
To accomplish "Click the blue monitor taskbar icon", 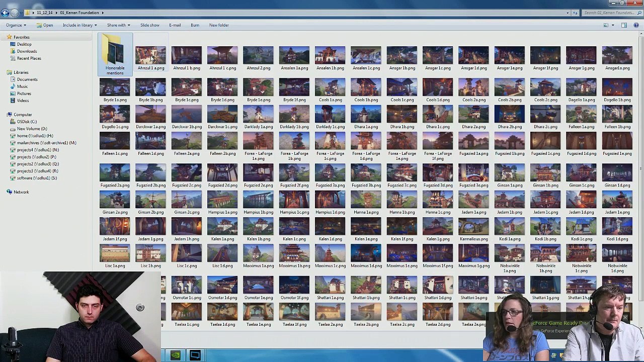I will [x=195, y=355].
